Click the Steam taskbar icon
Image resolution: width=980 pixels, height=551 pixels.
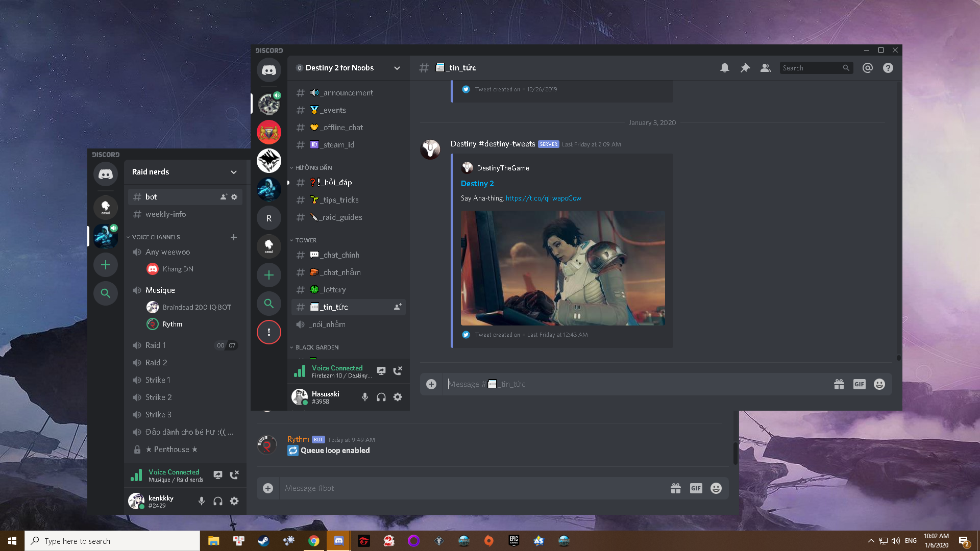pyautogui.click(x=262, y=540)
